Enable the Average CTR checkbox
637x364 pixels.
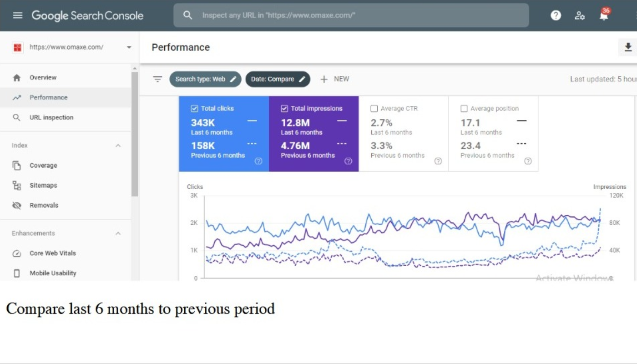click(x=374, y=109)
